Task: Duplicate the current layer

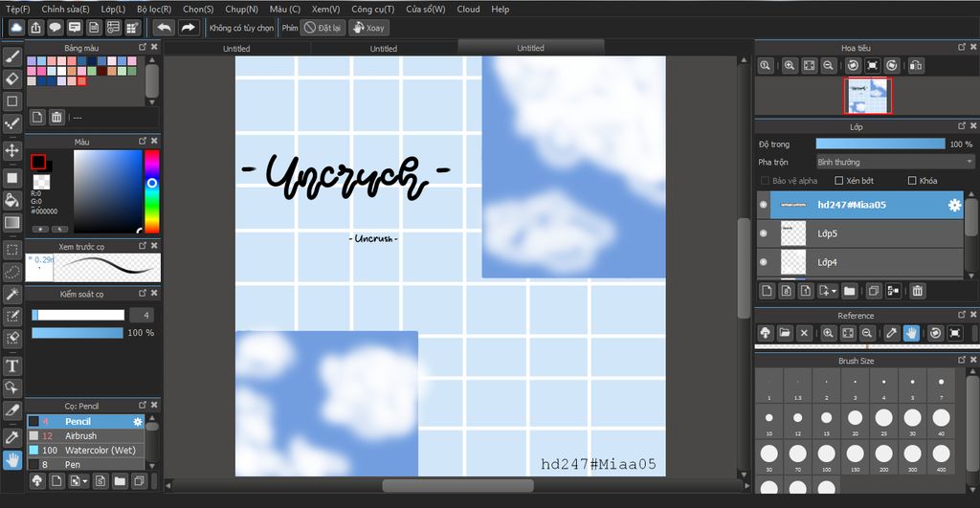Action: point(874,291)
